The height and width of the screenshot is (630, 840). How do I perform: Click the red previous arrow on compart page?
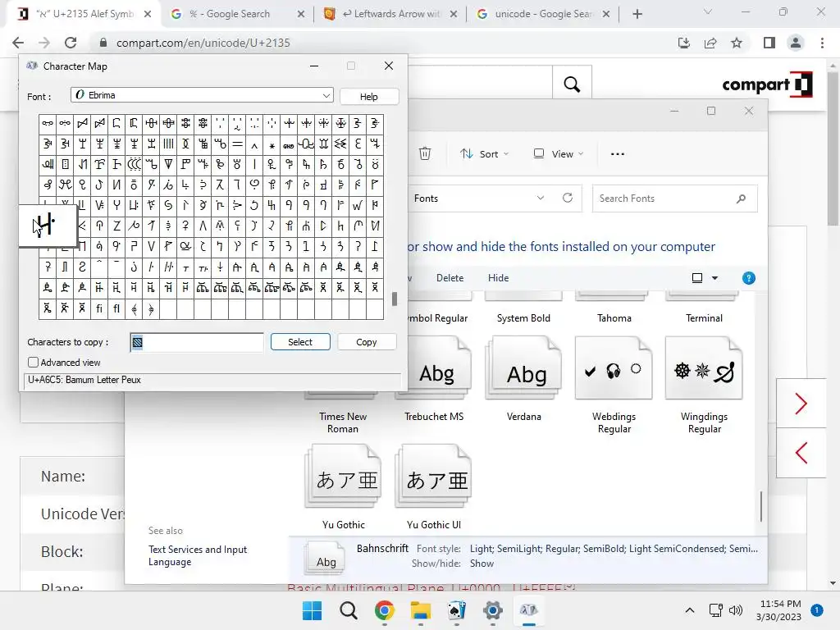(x=801, y=453)
